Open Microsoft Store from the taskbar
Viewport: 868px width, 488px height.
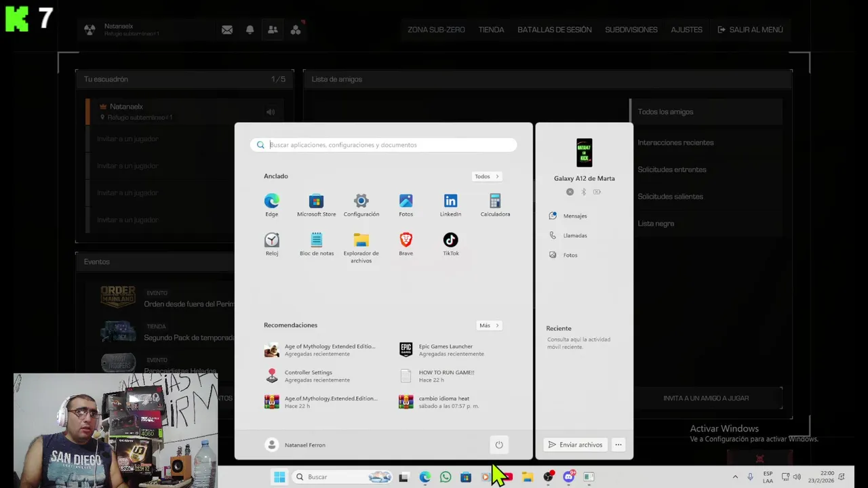466,477
